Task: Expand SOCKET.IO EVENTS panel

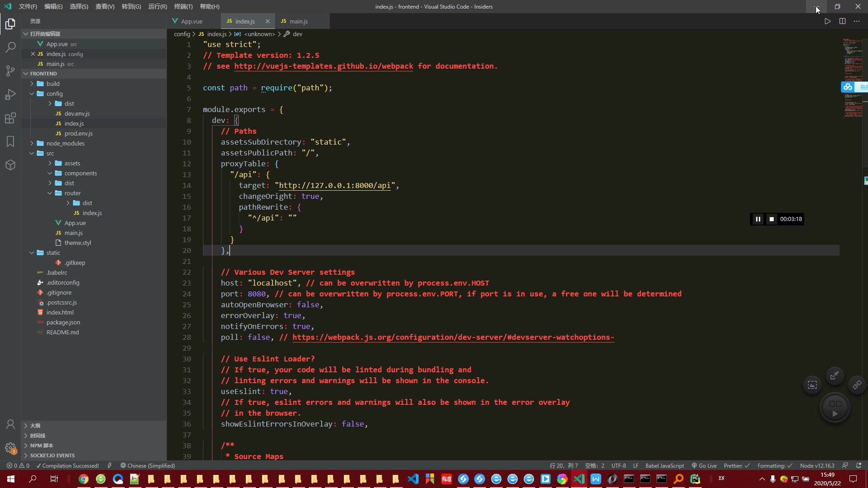Action: click(94, 455)
